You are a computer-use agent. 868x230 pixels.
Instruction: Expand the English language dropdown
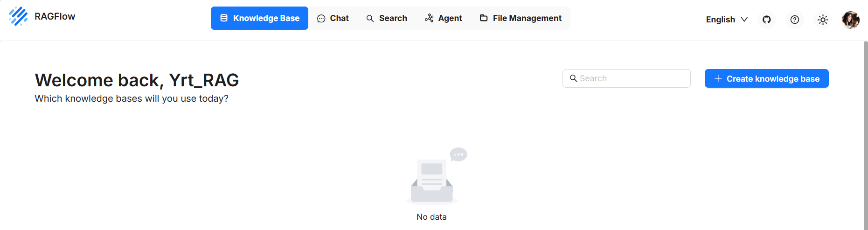pos(727,20)
